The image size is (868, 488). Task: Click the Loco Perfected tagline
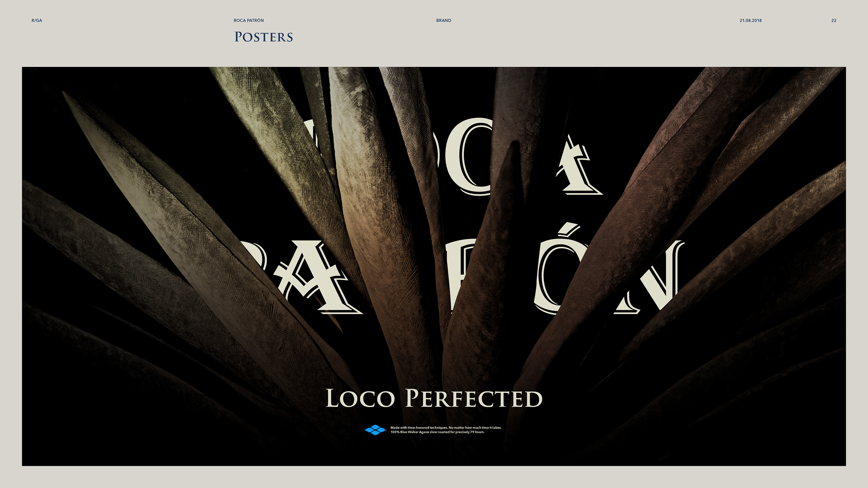click(434, 398)
